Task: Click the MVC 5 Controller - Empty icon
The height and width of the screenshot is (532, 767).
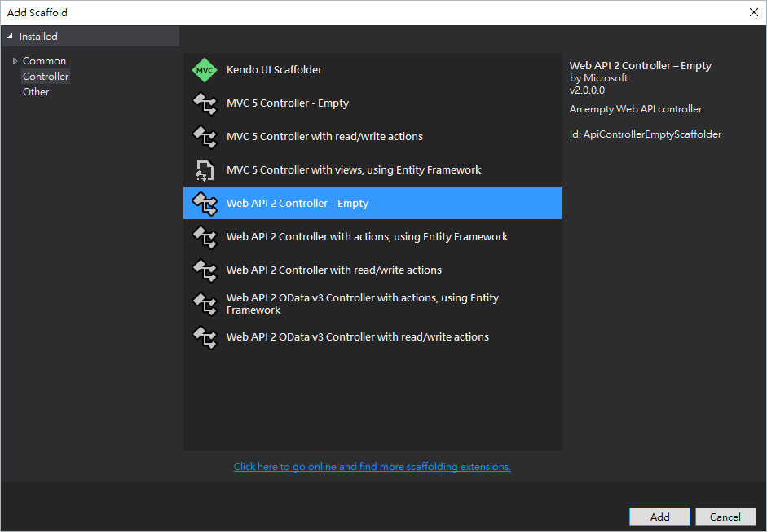Action: click(x=205, y=103)
